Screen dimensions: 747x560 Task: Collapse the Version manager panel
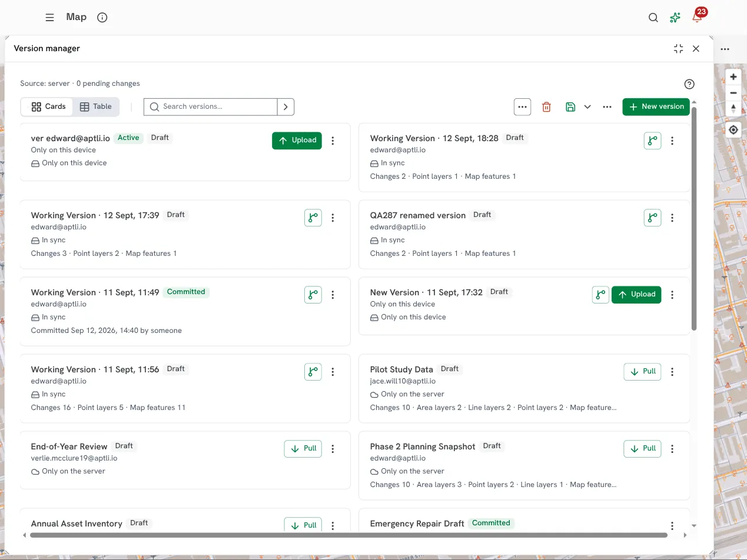click(679, 49)
